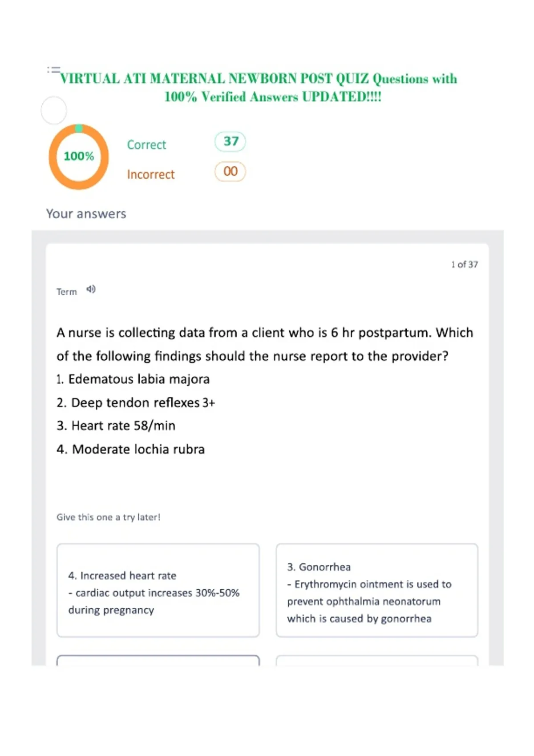Viewport: 534px width, 756px height.
Task: Play audio for the term via speaker icon
Action: click(91, 290)
